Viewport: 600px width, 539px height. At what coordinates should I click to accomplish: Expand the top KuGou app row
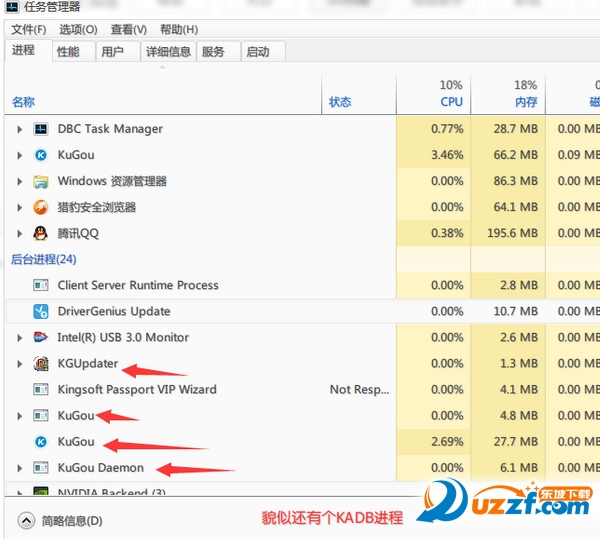20,155
